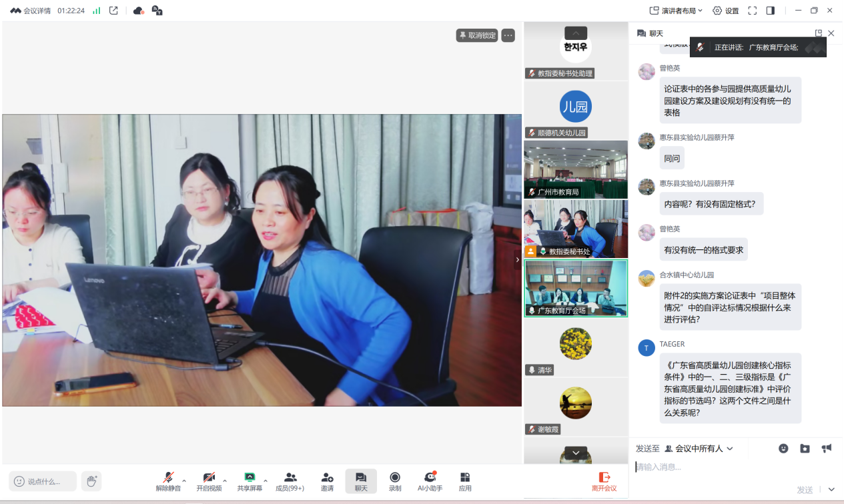Open the 应用 apps panel
This screenshot has height=504, width=844.
pyautogui.click(x=465, y=481)
